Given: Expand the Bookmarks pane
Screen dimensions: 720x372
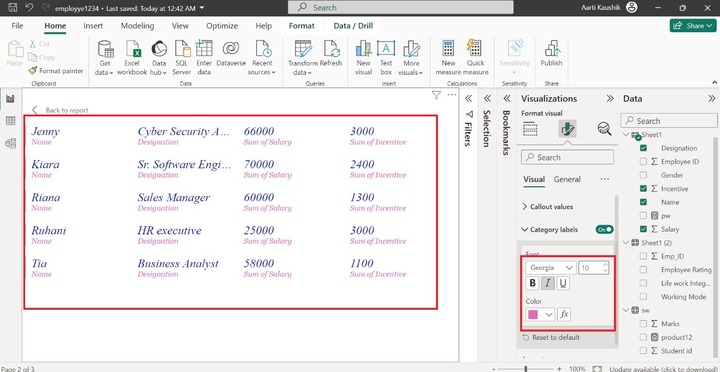Looking at the screenshot, I should [506, 99].
